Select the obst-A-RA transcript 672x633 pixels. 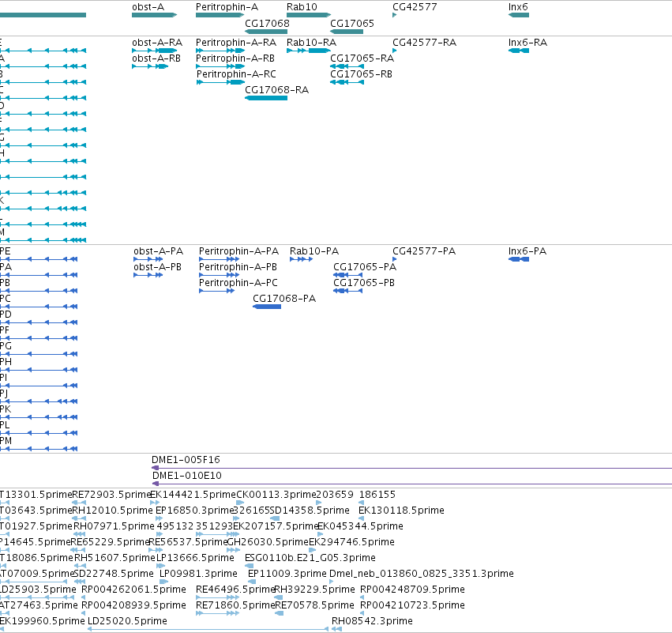(x=154, y=51)
